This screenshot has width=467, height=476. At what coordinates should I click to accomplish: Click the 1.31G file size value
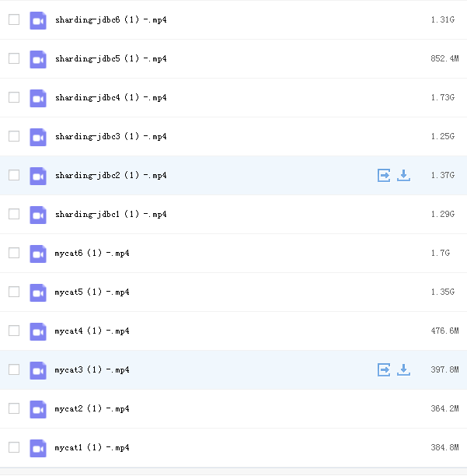coord(443,19)
